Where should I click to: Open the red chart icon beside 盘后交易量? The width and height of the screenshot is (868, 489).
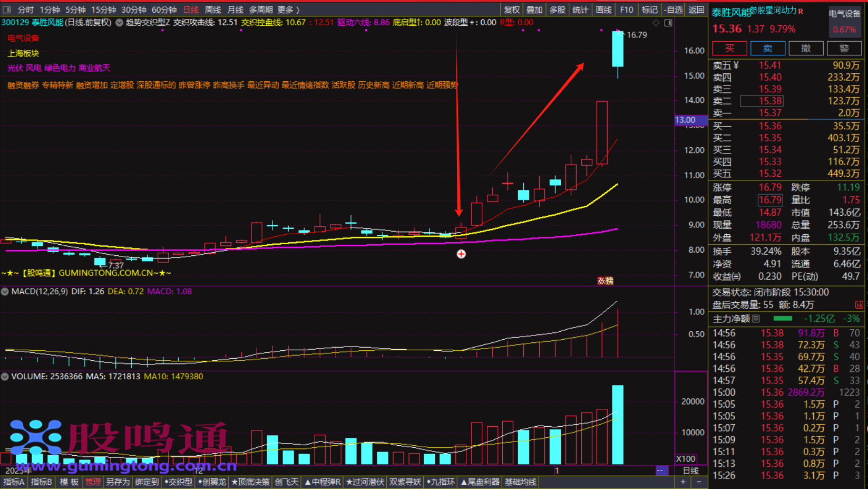[859, 305]
